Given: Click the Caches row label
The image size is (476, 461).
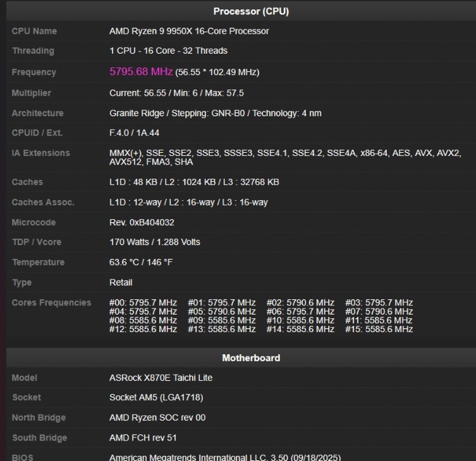Looking at the screenshot, I should [x=27, y=182].
